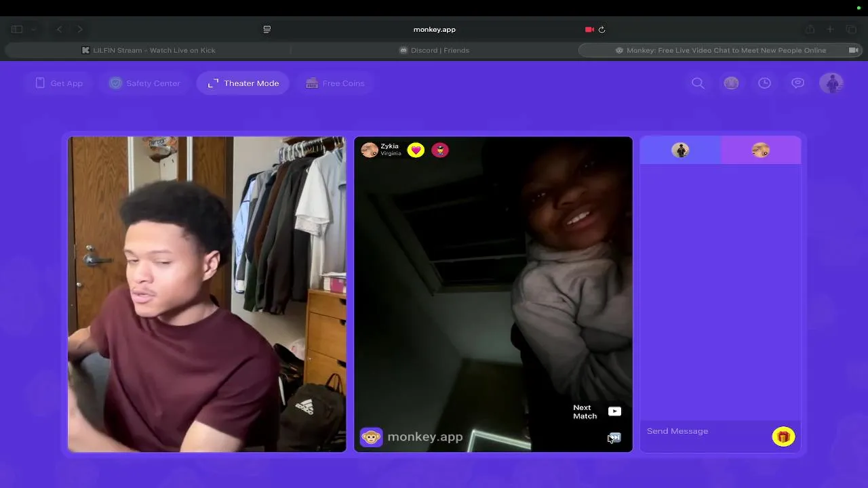Screen dimensions: 868x488
Task: Click the red report user icon
Action: [440, 150]
